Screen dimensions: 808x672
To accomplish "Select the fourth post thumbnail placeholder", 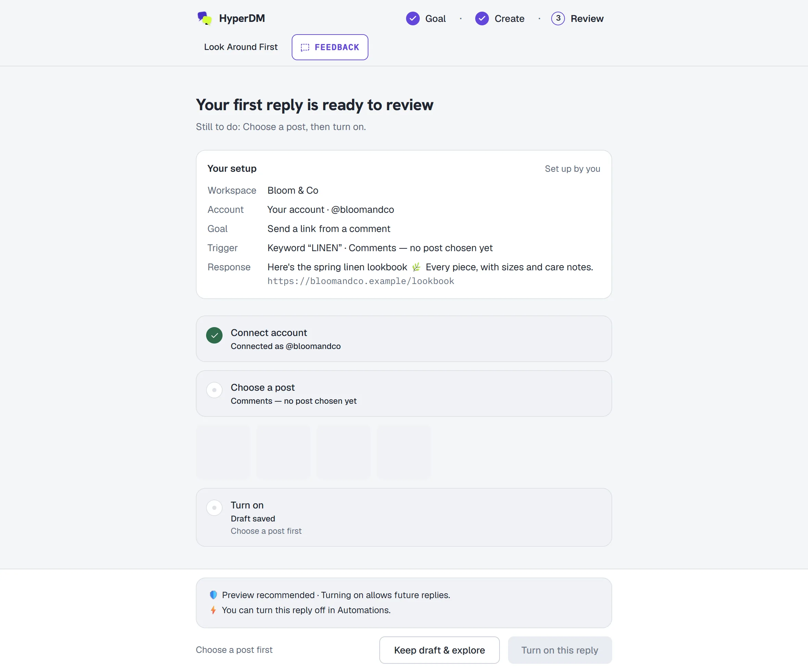I will click(404, 452).
